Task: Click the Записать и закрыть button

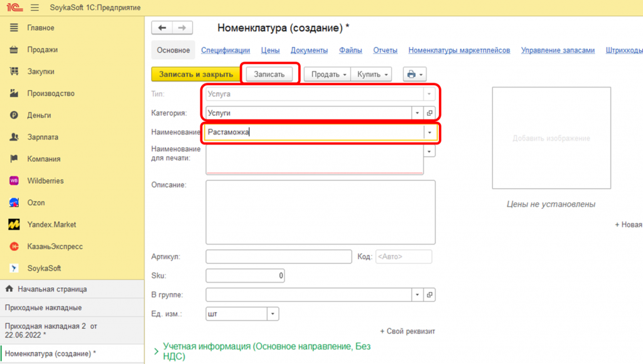Action: click(x=195, y=74)
